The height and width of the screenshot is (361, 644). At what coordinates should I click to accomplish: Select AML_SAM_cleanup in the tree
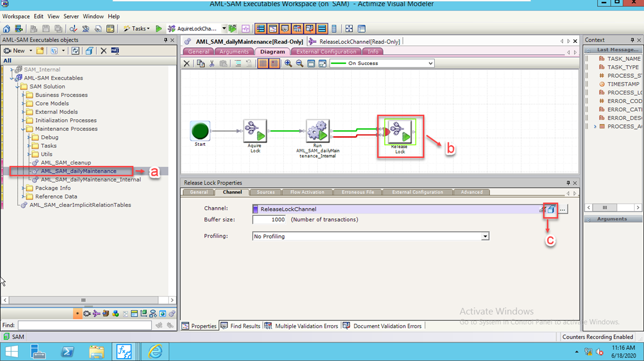[66, 162]
